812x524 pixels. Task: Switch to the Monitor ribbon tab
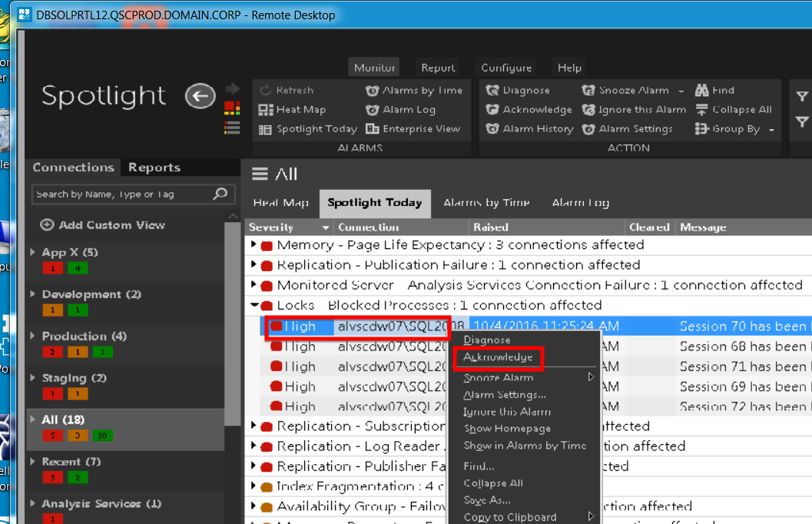(x=374, y=68)
